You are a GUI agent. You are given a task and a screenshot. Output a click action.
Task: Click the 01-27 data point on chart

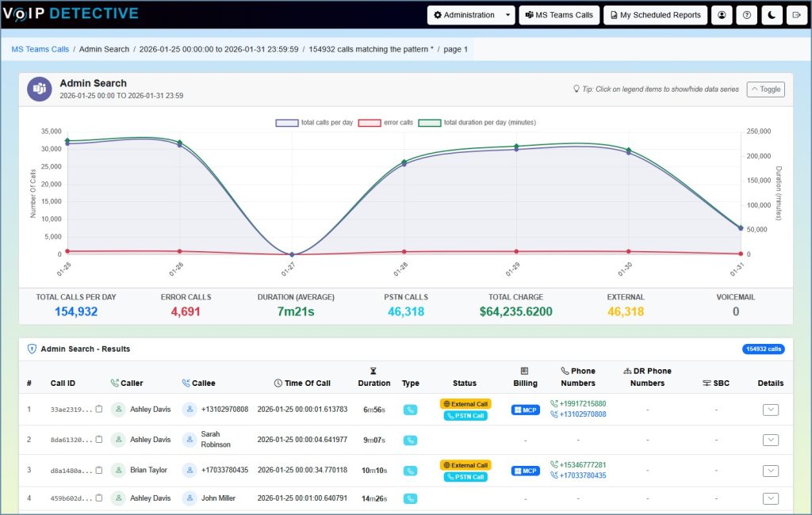coord(292,254)
